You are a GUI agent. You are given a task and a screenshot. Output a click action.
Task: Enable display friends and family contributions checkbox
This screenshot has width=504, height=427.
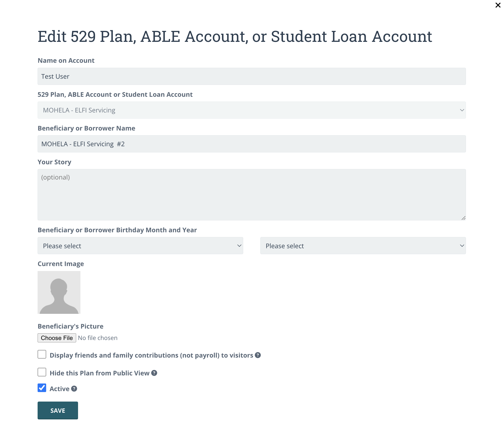pos(42,354)
